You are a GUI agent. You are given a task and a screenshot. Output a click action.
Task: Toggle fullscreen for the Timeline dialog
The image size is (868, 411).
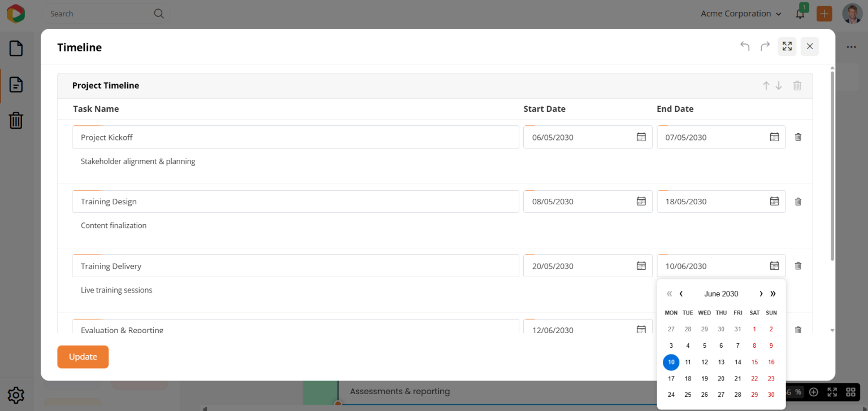tap(787, 46)
